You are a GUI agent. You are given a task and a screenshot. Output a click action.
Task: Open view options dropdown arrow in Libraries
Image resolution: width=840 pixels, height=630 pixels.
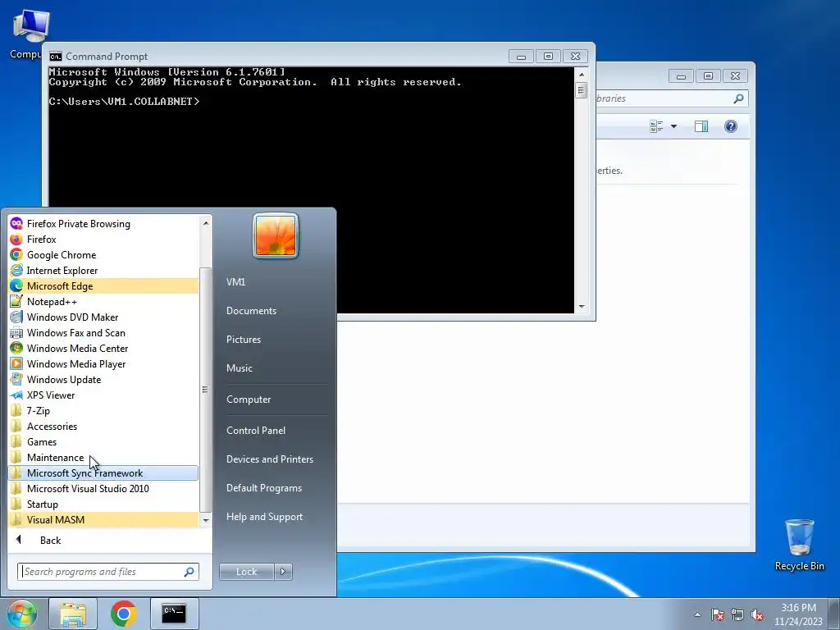click(674, 126)
